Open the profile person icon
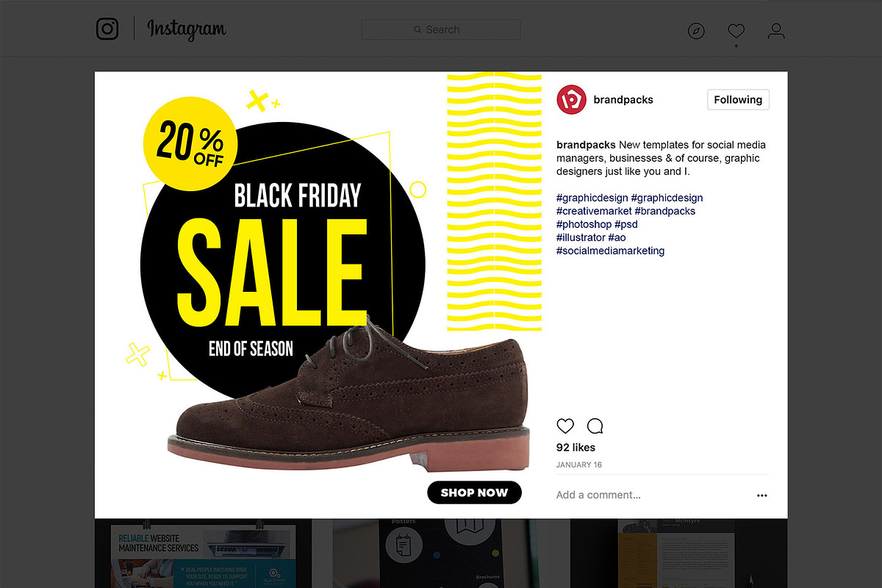 (x=776, y=31)
